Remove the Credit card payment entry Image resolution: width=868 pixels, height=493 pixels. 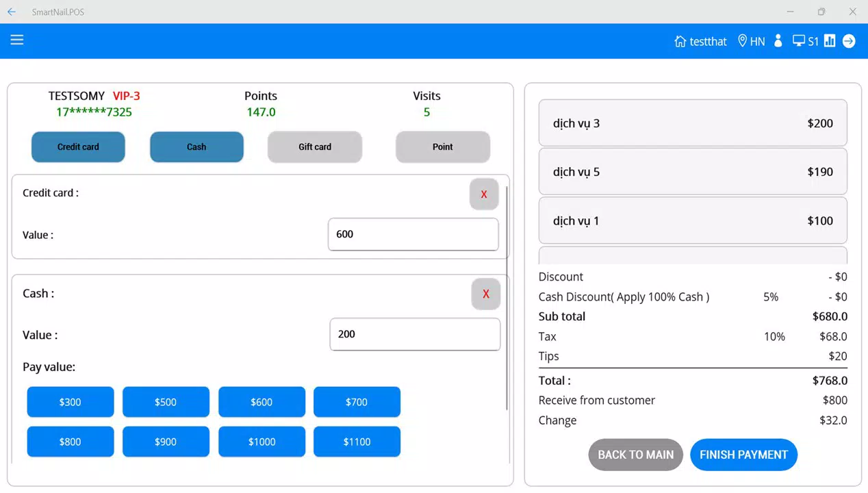(484, 194)
